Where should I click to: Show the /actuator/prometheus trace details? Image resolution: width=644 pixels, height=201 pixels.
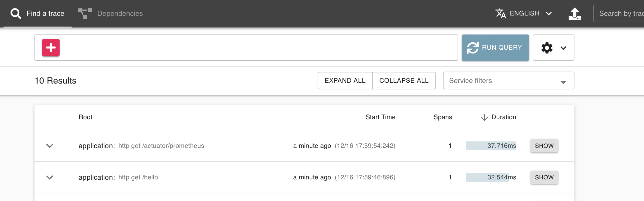544,146
